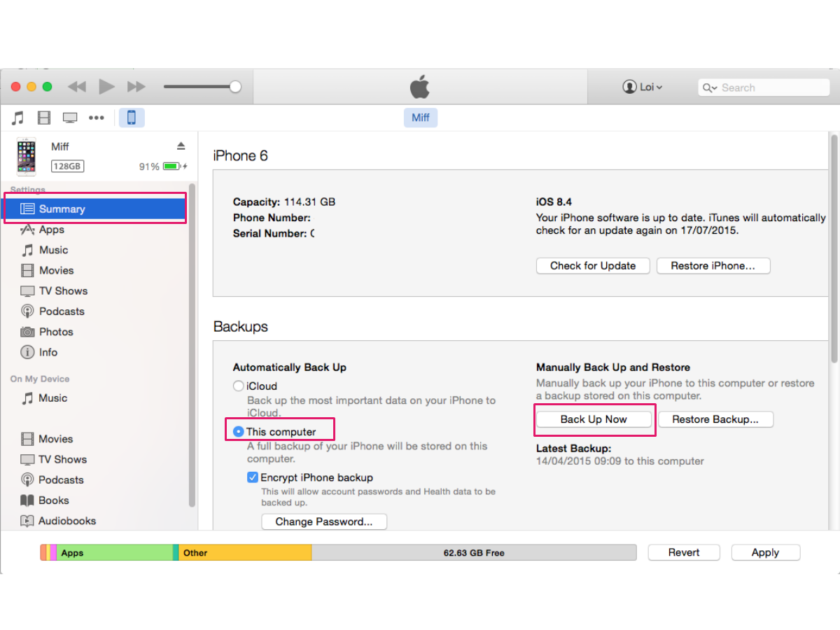
Task: Open the Movies library film icon
Action: [x=44, y=118]
